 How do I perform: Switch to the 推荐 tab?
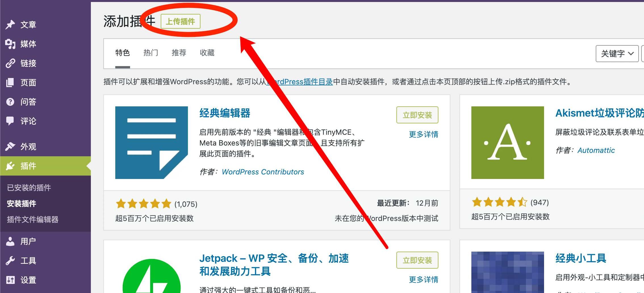click(x=179, y=53)
